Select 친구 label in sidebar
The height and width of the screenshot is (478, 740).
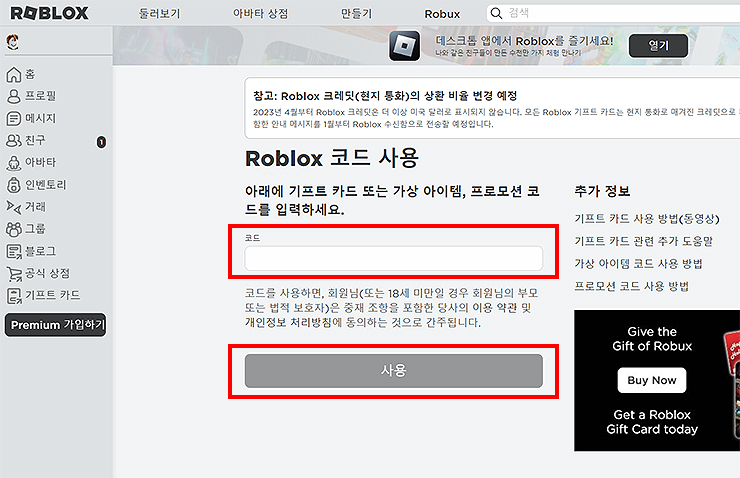pyautogui.click(x=35, y=140)
